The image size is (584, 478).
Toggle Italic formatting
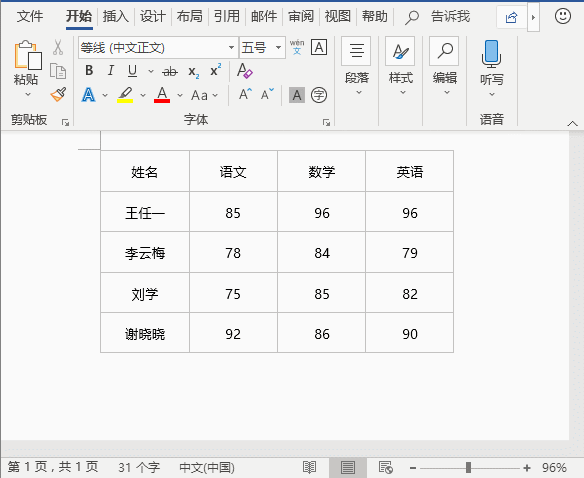click(x=111, y=70)
